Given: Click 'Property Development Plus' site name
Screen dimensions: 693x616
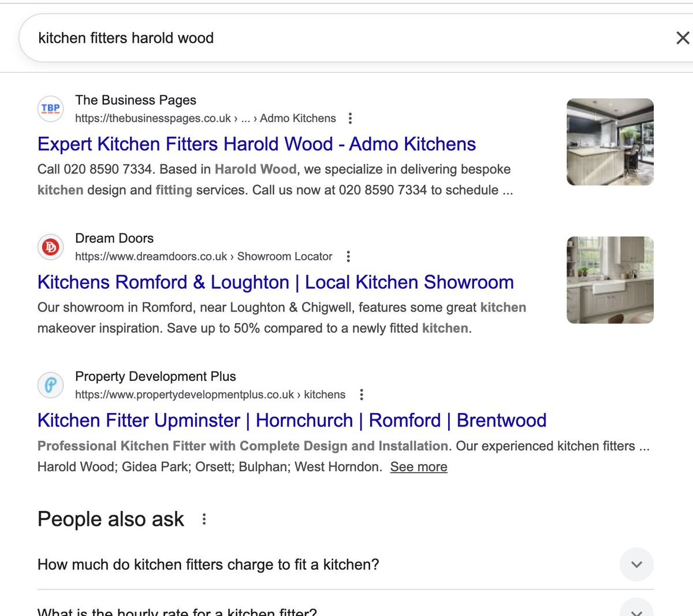Looking at the screenshot, I should pyautogui.click(x=155, y=376).
